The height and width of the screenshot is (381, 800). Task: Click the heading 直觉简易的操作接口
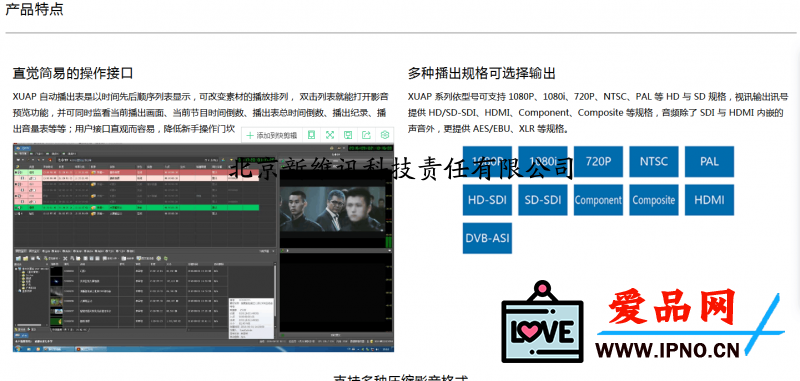click(x=73, y=73)
